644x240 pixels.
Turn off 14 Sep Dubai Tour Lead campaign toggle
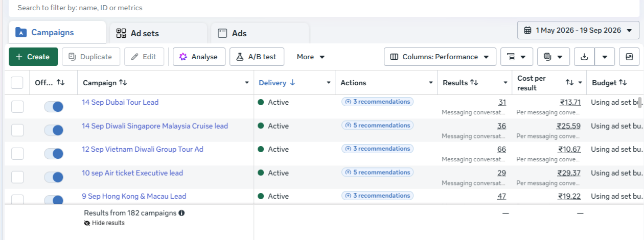point(54,107)
